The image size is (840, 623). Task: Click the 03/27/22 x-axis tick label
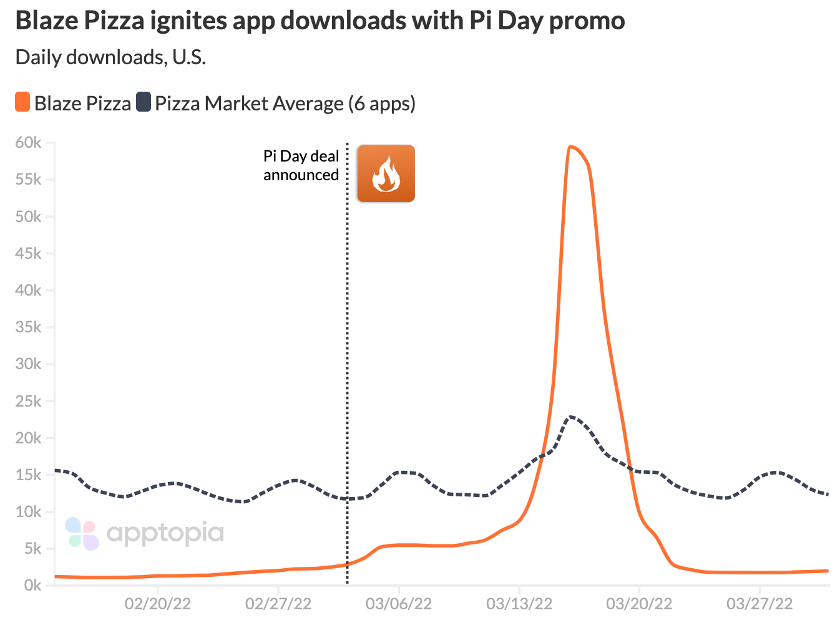pyautogui.click(x=759, y=604)
